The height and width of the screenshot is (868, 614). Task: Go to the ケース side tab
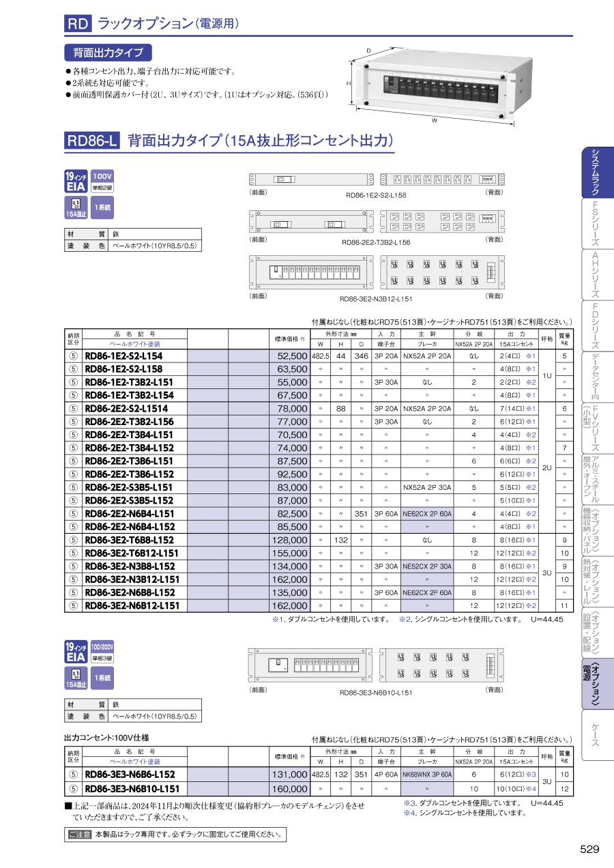click(596, 735)
